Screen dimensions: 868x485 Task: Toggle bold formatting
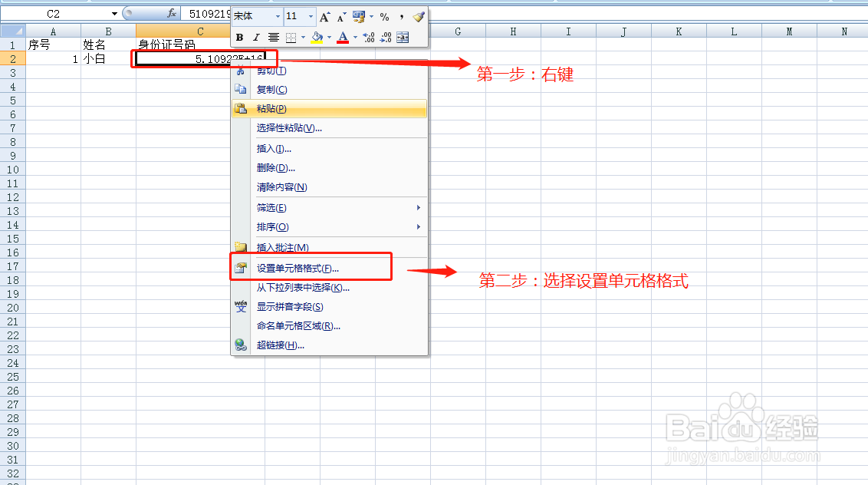(240, 37)
